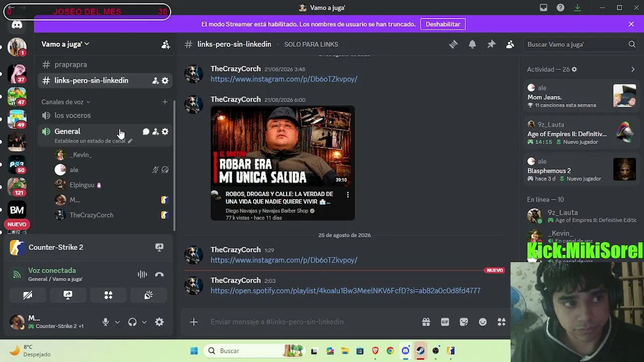Open the GIF picker
644x362 pixels.
click(x=445, y=322)
